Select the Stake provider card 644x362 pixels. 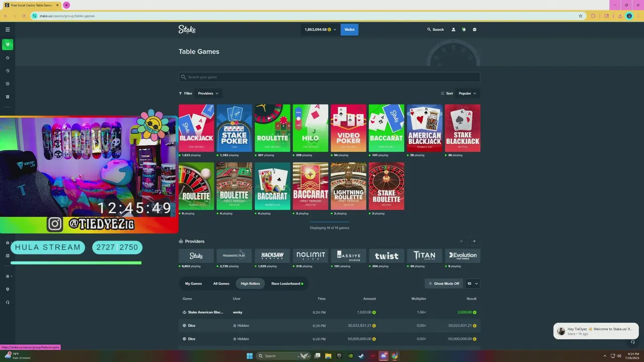tap(196, 255)
